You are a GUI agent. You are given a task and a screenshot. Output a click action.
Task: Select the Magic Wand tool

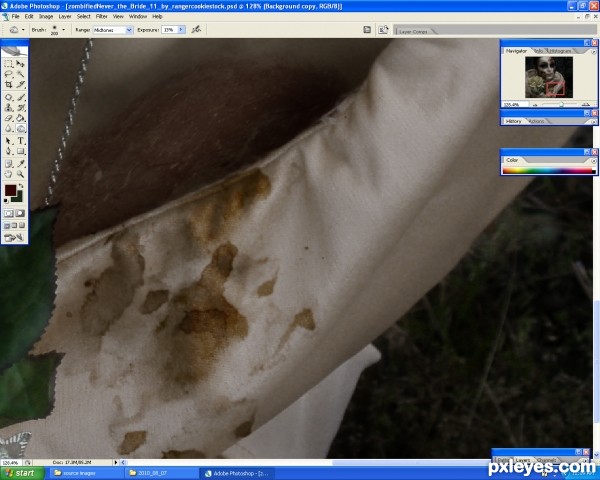[x=20, y=74]
